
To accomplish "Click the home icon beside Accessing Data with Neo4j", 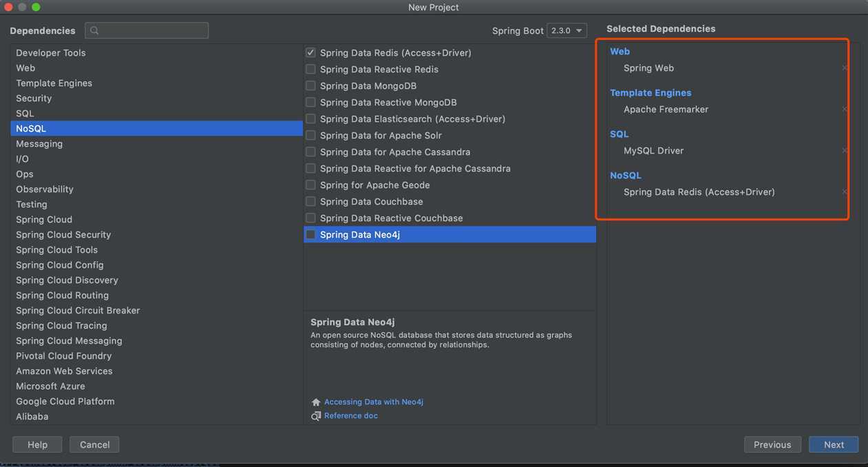I will coord(316,402).
